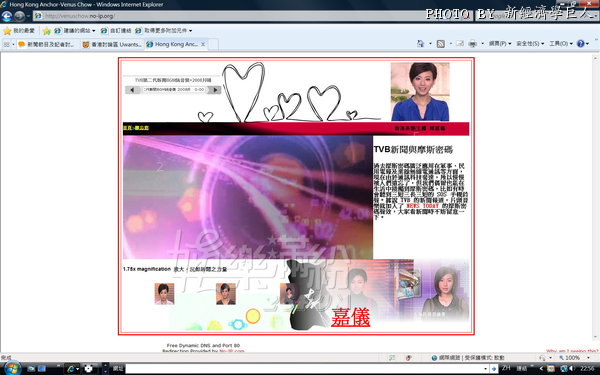Expand the tab list dropdown arrow
This screenshot has height=375, width=600.
tap(13, 44)
